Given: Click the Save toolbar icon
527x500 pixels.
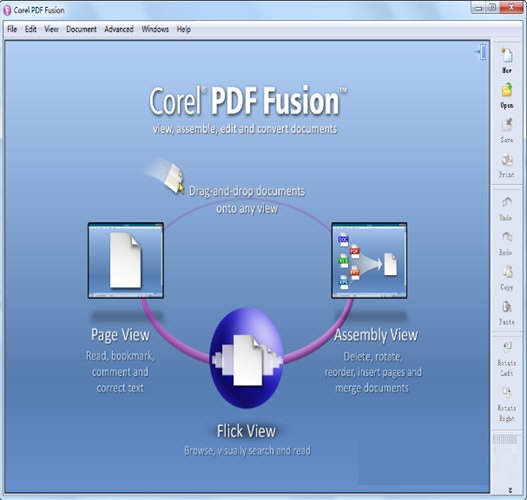Looking at the screenshot, I should point(507,125).
